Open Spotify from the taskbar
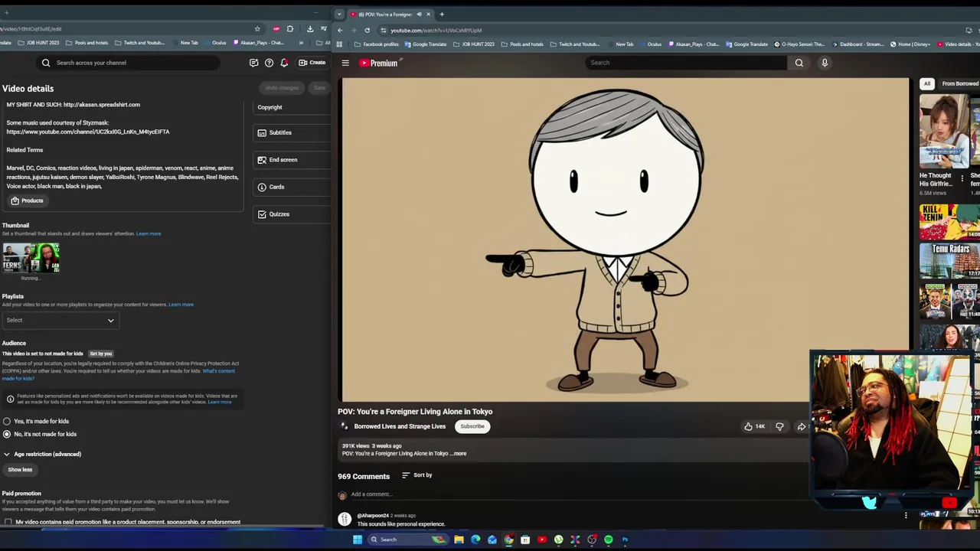980x551 pixels. click(x=609, y=540)
